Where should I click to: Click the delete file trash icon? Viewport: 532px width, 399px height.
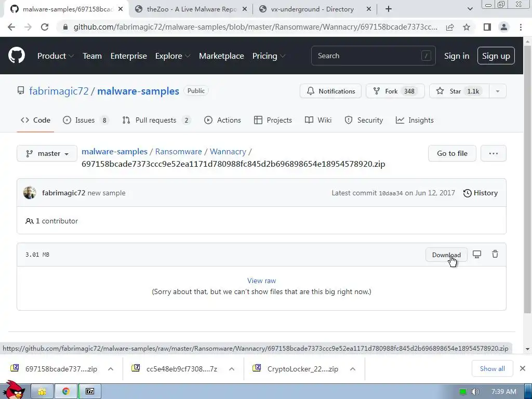(495, 254)
